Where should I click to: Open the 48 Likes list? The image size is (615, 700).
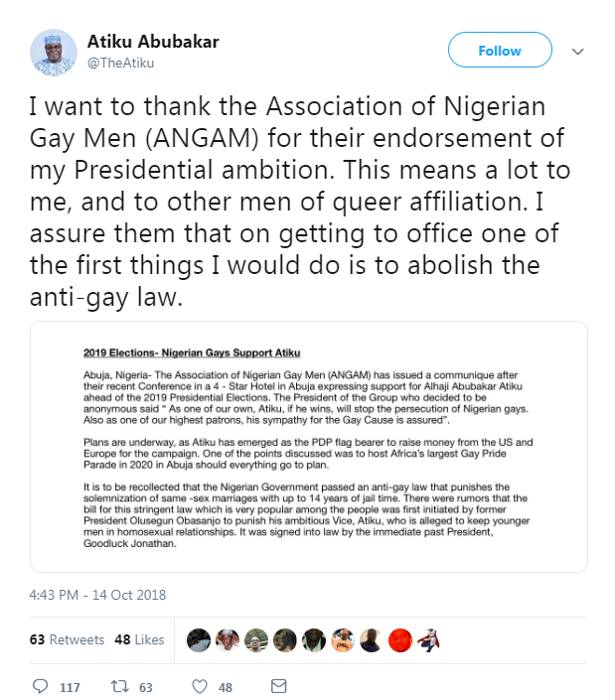[137, 640]
